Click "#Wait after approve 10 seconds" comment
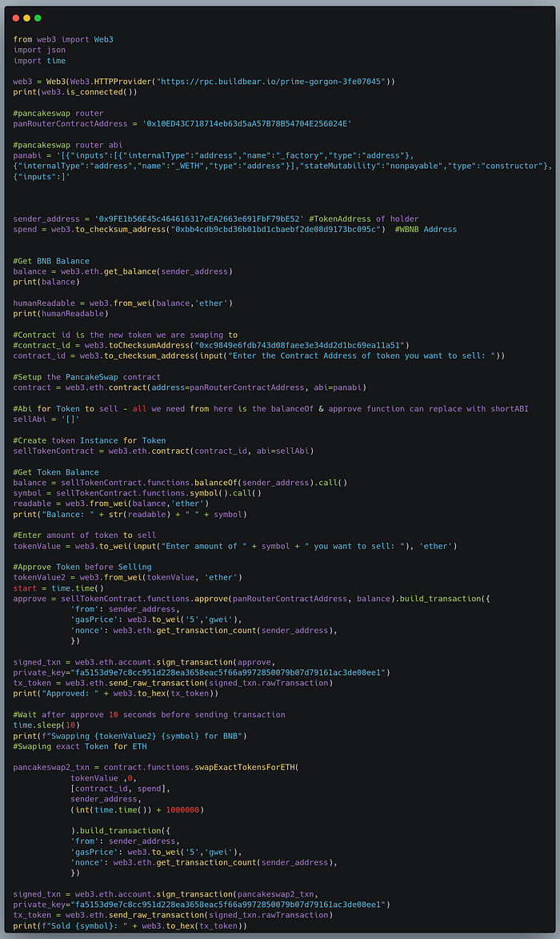 click(150, 715)
